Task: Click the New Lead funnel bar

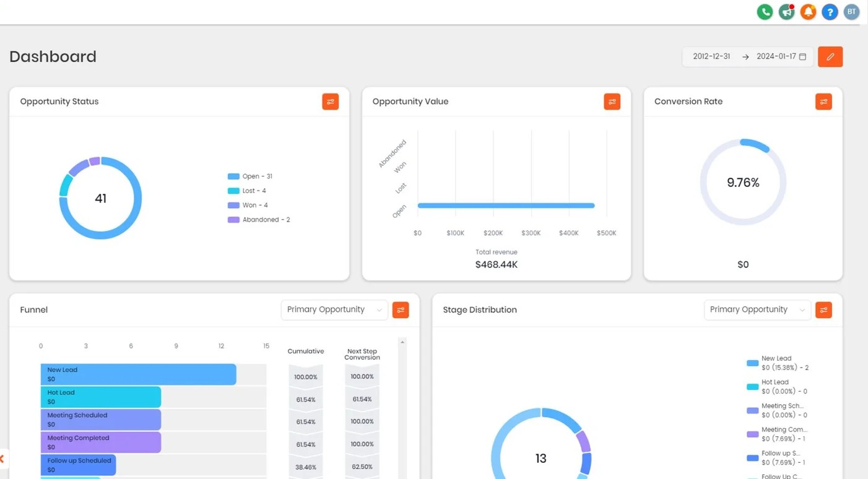Action: coord(138,374)
